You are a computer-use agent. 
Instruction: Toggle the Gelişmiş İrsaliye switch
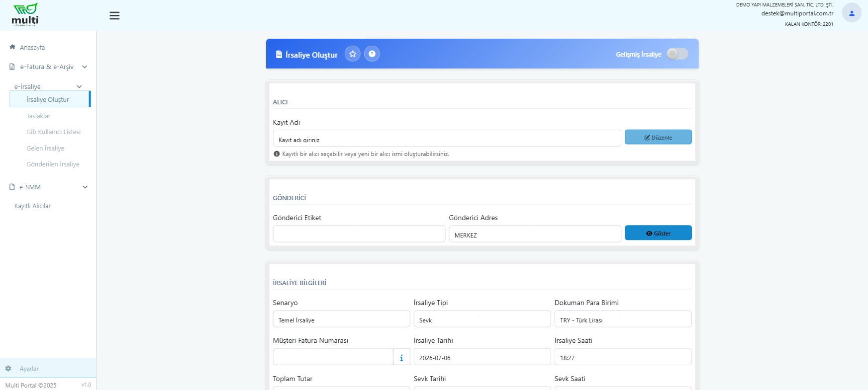tap(677, 54)
